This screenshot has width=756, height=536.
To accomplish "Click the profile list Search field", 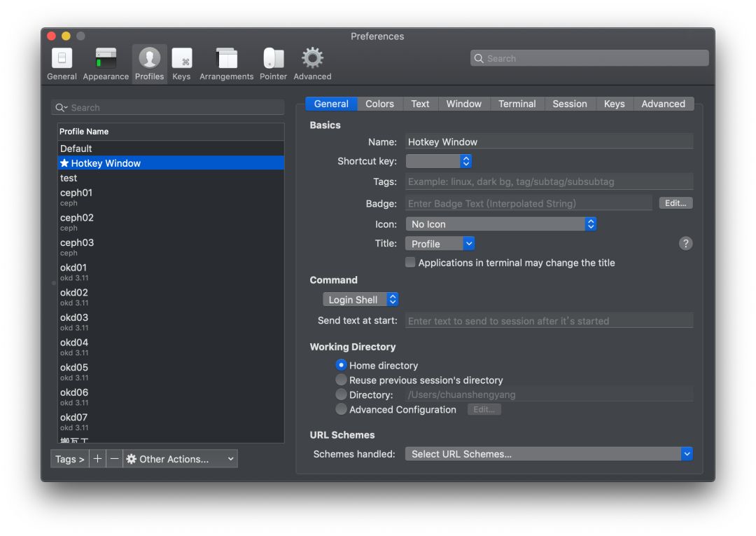I will pos(168,108).
